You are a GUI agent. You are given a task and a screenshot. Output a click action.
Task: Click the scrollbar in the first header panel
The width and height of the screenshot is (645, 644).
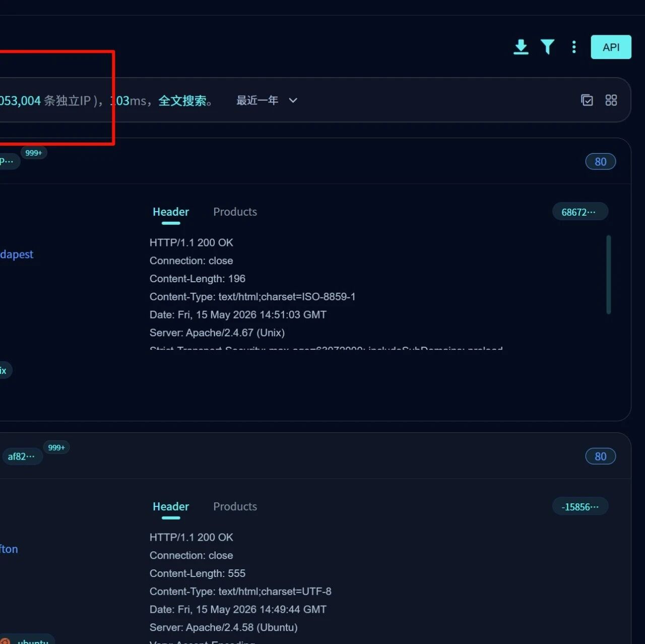609,275
